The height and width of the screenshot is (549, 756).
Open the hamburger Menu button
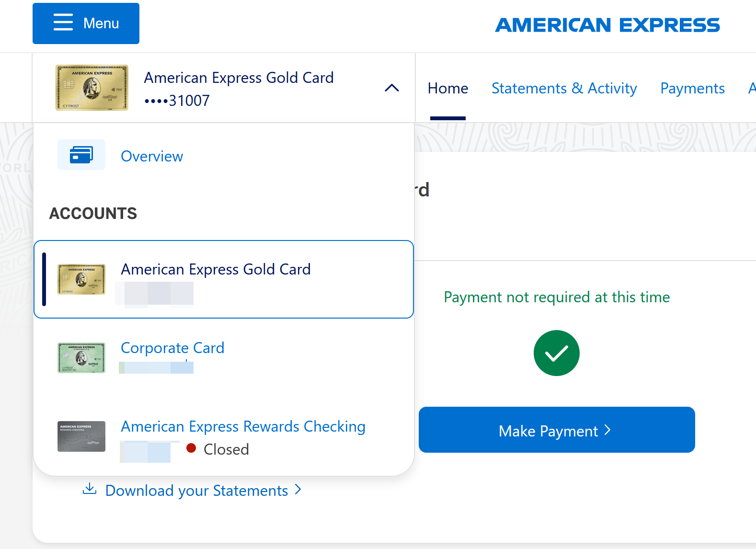pyautogui.click(x=86, y=23)
